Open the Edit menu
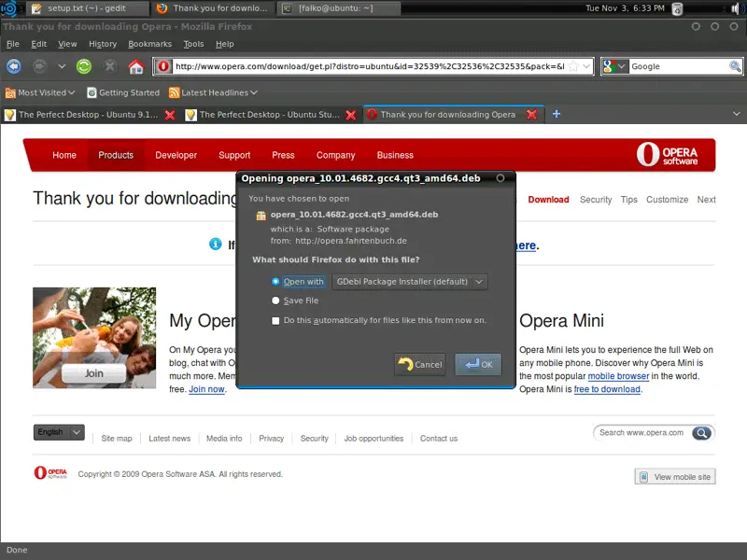The height and width of the screenshot is (560, 747). [x=38, y=44]
